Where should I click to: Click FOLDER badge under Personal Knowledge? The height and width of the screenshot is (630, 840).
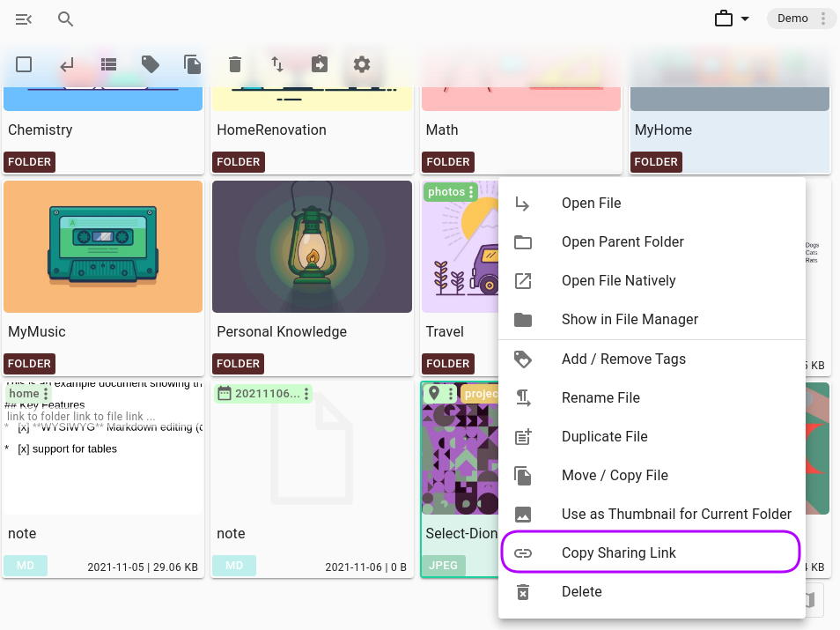239,364
